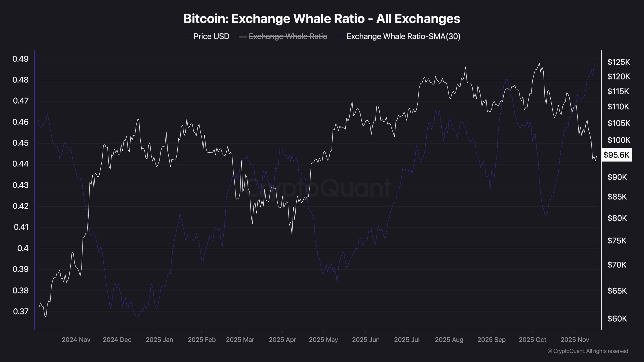
Task: Click the CryptoQuant watermark in the chart center
Action: pos(319,187)
